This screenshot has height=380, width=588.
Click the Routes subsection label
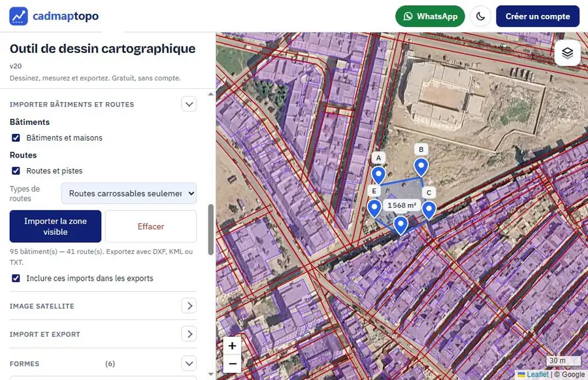[x=24, y=155]
